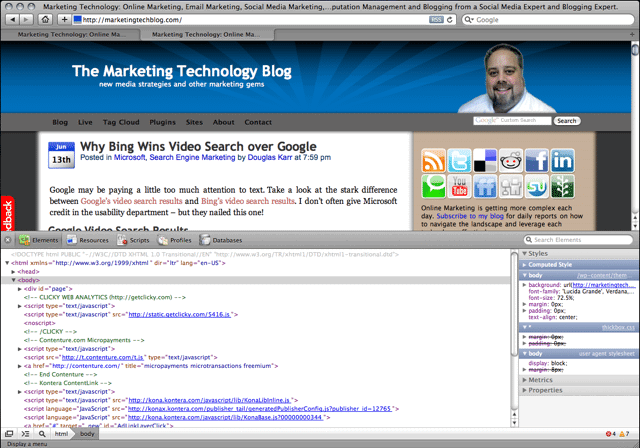Collapse the body element tree node
The image size is (640, 448).
coord(13,280)
